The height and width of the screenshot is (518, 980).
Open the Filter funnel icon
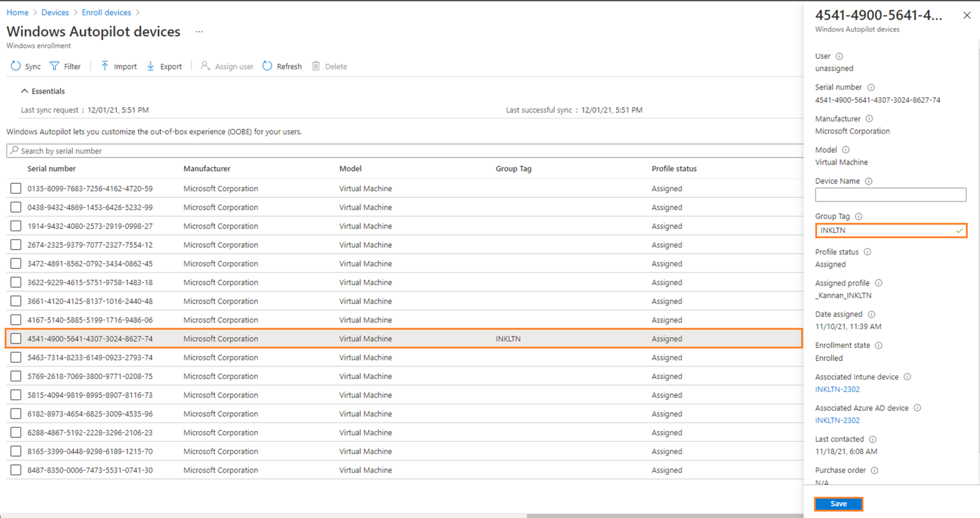[55, 66]
